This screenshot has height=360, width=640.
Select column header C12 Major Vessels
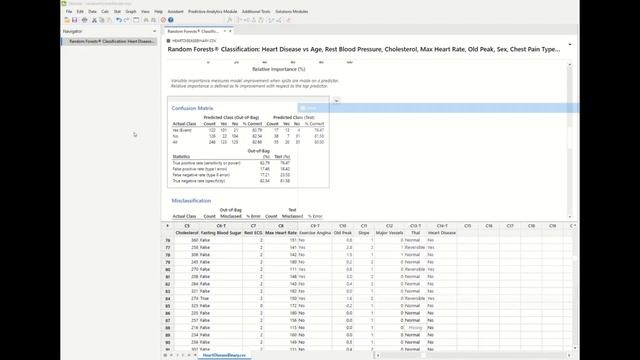pos(389,229)
